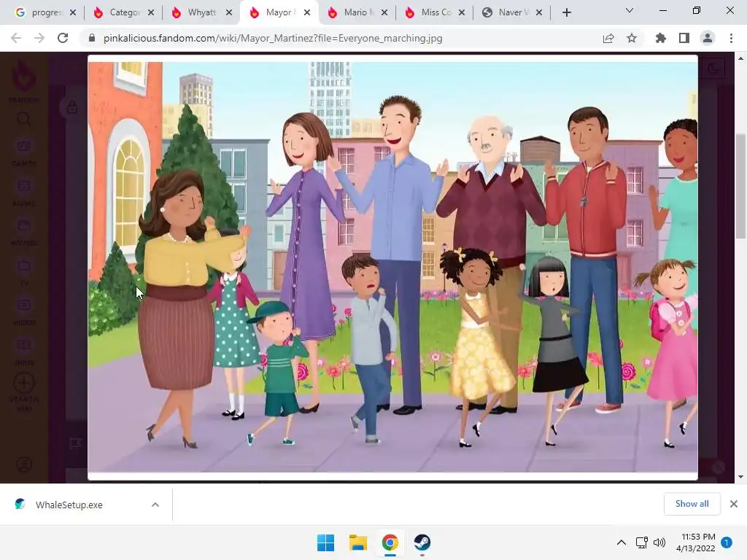Viewport: 747px width, 560px height.
Task: Open Video in Fandom sidebar
Action: 24,312
